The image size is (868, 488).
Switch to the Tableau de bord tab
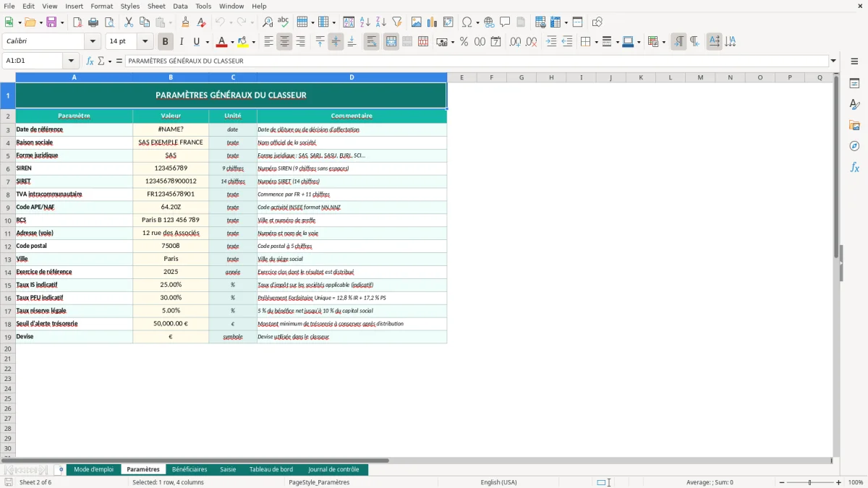271,470
